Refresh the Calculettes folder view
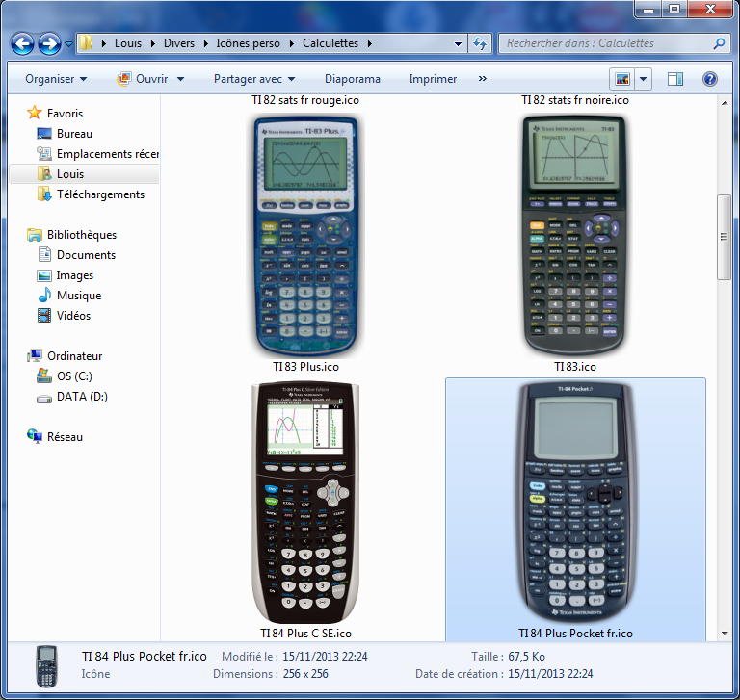This screenshot has width=740, height=700. [x=480, y=44]
